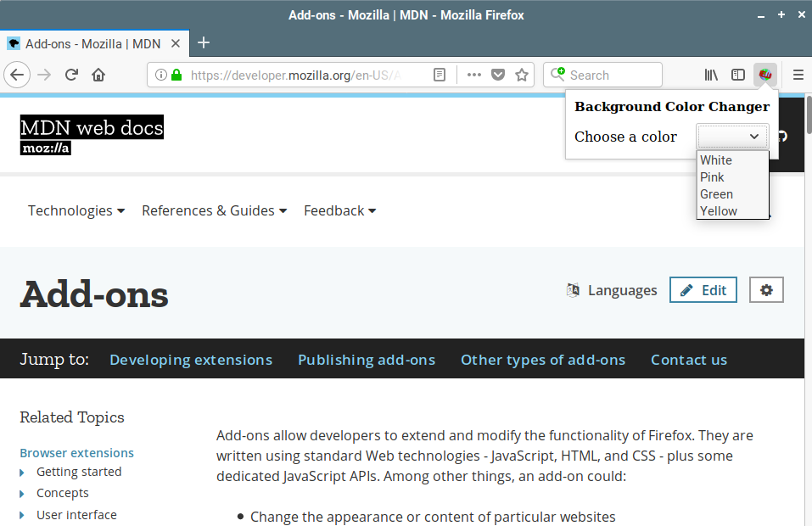Open the Library view icon
Image resolution: width=812 pixels, height=526 pixels.
711,75
